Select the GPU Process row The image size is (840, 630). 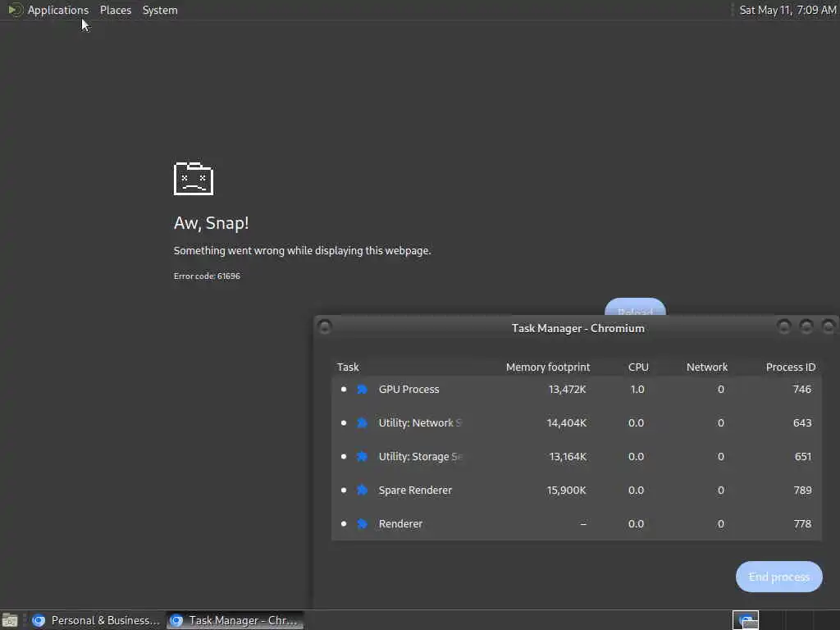coord(577,390)
